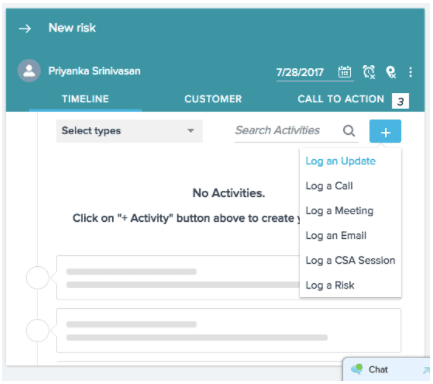The height and width of the screenshot is (384, 433).
Task: Click the New risk title text
Action: pyautogui.click(x=72, y=28)
